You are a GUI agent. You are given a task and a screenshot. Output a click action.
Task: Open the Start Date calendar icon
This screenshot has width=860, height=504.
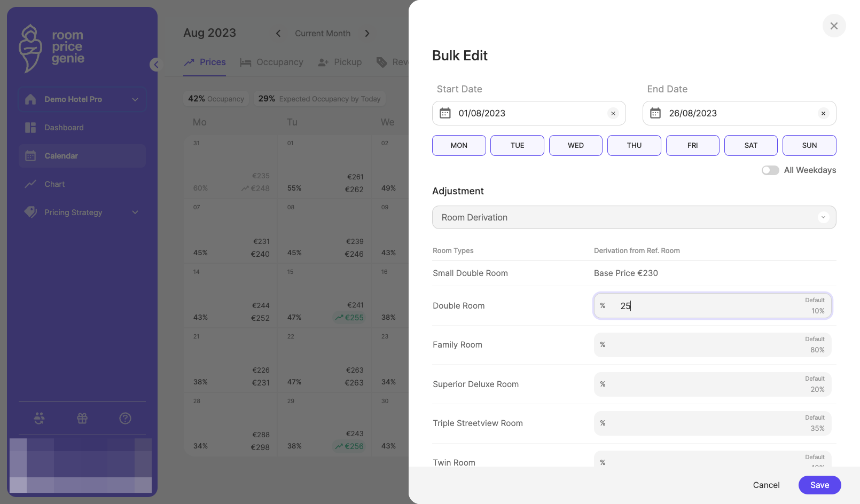tap(445, 113)
